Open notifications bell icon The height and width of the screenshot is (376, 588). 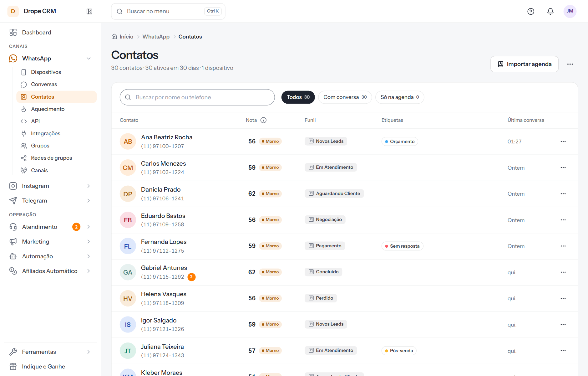click(550, 11)
